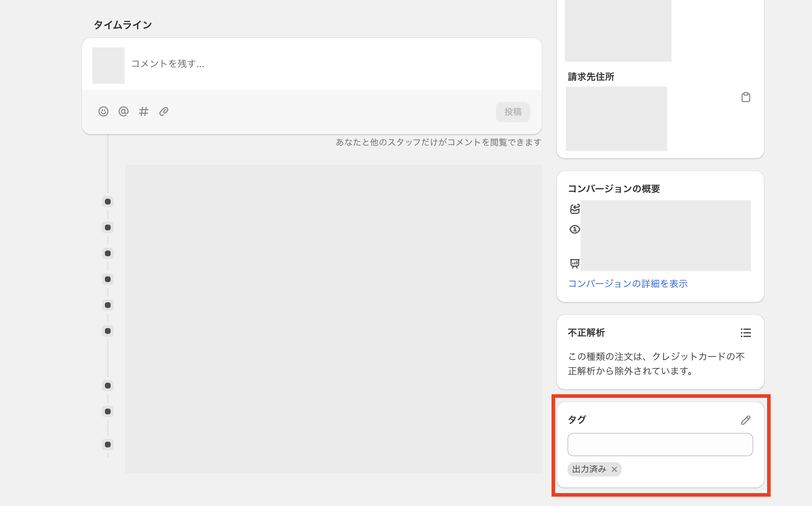The image size is (812, 506).
Task: Click the 請求先住所 heading
Action: tap(591, 77)
